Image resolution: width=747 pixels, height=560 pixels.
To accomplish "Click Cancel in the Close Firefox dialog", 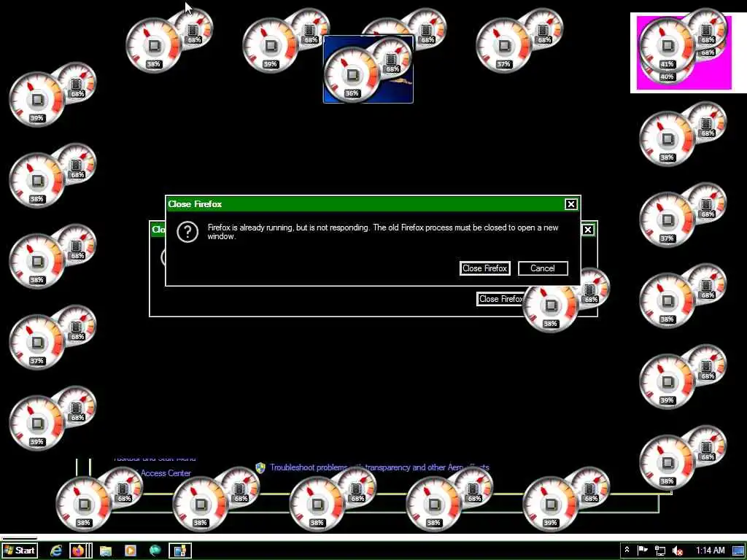I will coord(543,268).
